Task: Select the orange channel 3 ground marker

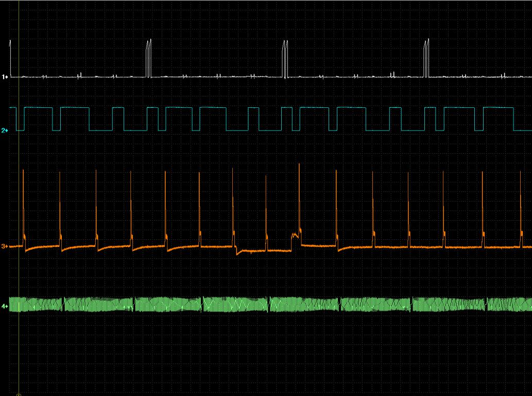Action: (x=5, y=246)
